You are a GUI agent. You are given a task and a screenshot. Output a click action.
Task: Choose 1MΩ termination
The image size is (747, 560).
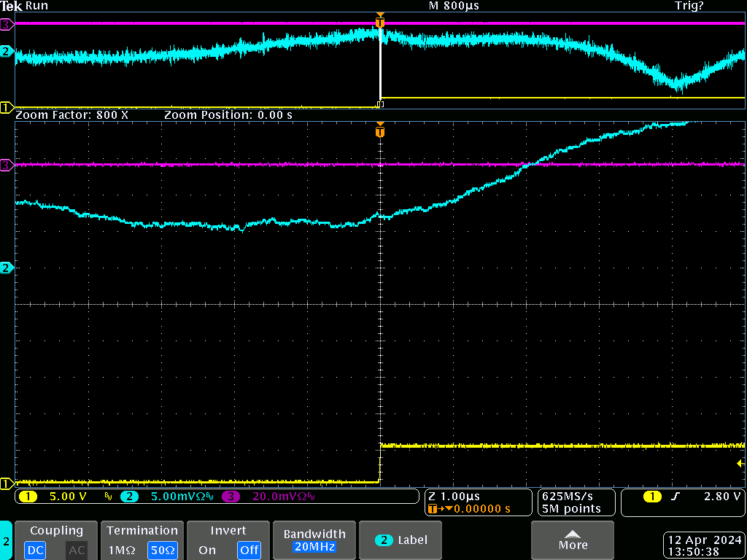122,550
